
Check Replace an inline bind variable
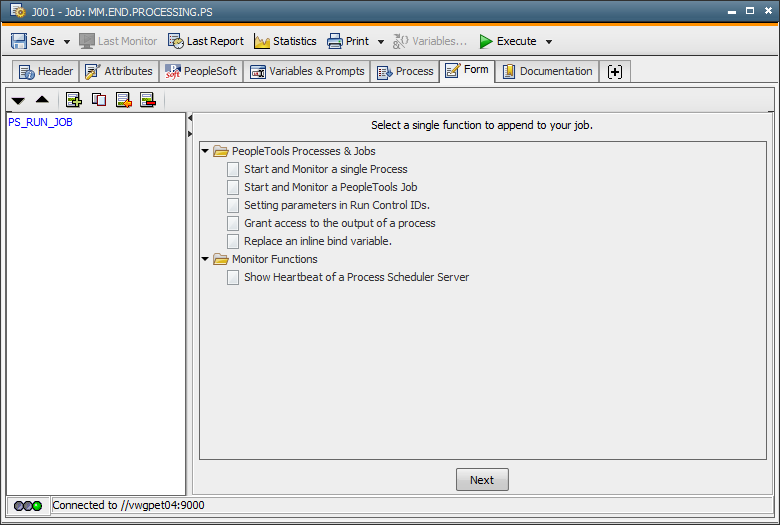click(x=233, y=241)
